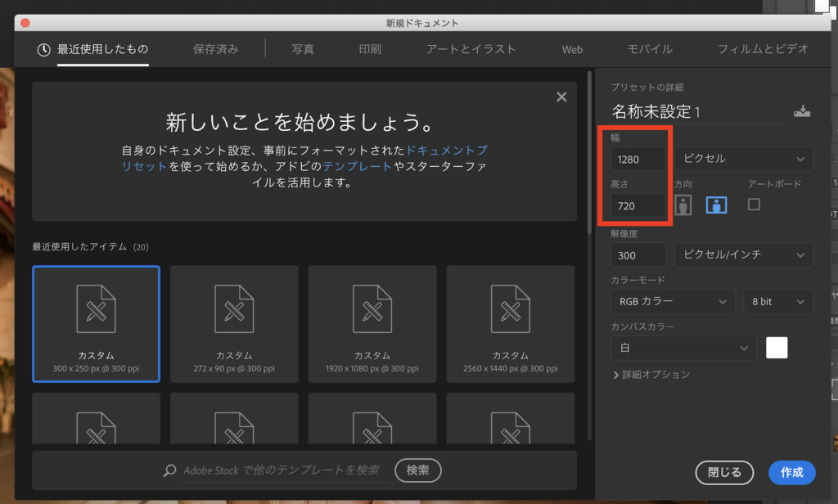Click the magnifier icon in Adobe Stock search
The width and height of the screenshot is (838, 504).
coord(170,470)
